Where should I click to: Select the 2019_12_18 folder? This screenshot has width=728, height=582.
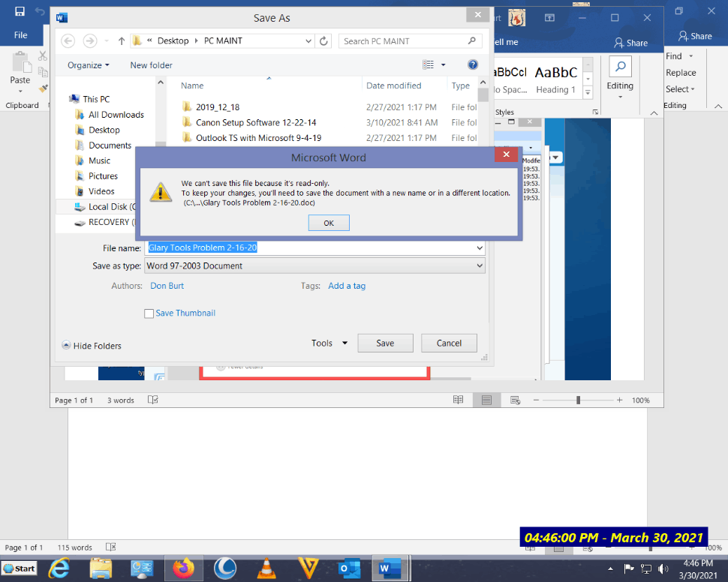point(218,107)
